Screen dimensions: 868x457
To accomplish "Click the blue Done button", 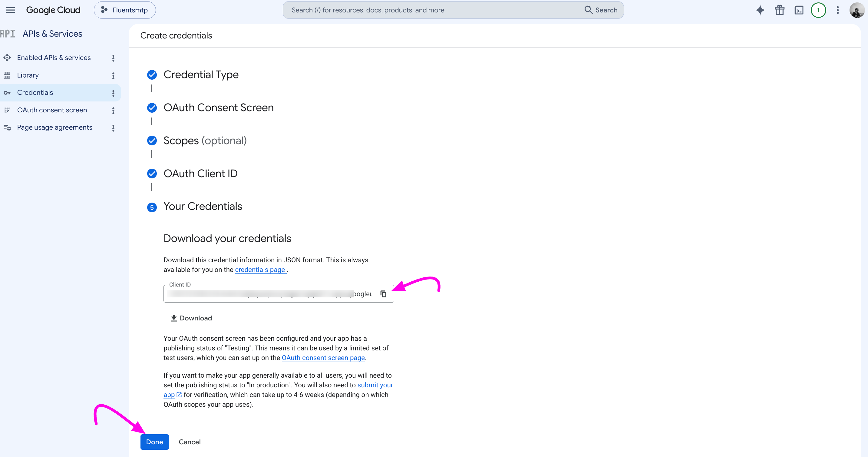I will tap(154, 442).
